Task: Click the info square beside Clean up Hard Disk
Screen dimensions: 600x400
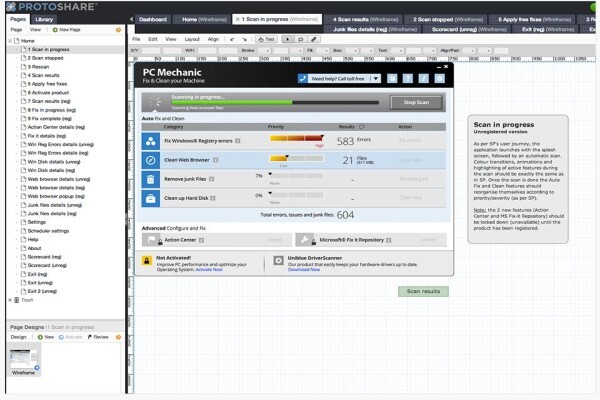Action: pos(213,198)
